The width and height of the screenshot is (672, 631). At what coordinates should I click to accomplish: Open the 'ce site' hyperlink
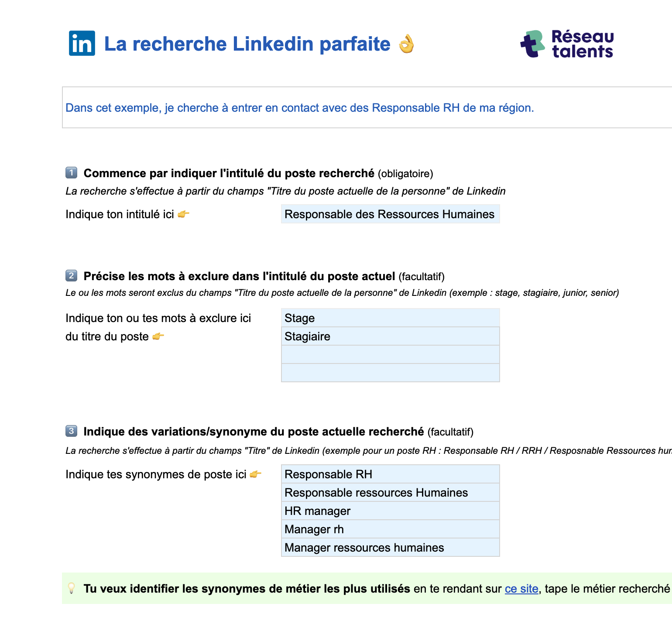(521, 589)
